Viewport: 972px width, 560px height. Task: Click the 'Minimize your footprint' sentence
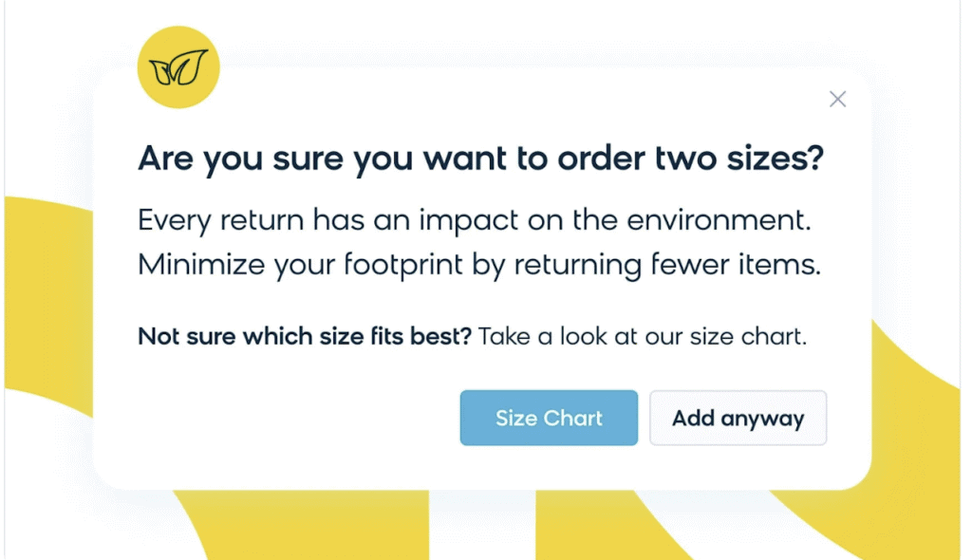coord(478,264)
